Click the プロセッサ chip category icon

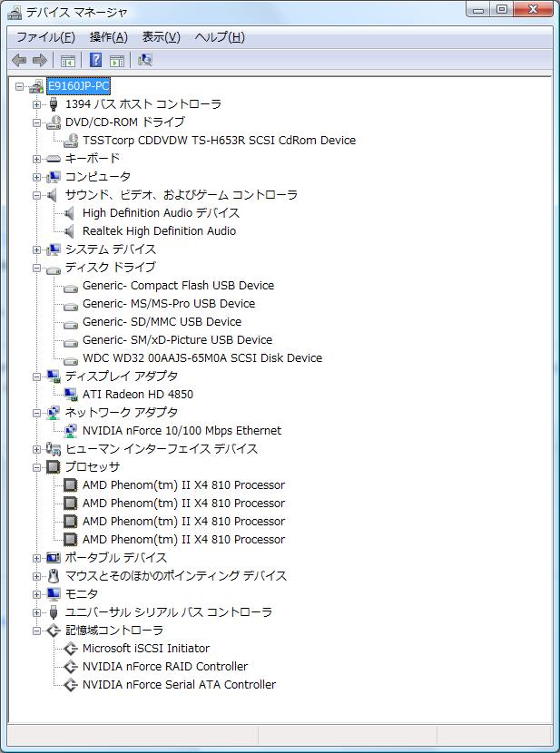click(54, 467)
